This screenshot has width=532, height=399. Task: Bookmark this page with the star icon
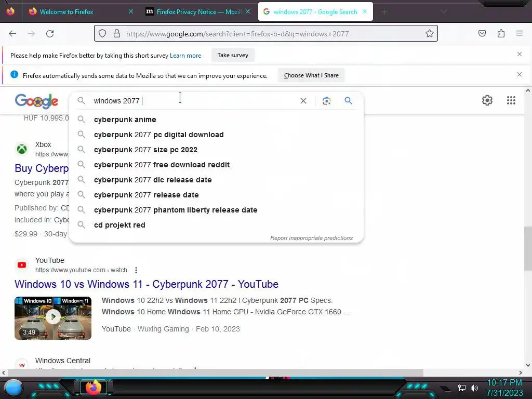(430, 34)
